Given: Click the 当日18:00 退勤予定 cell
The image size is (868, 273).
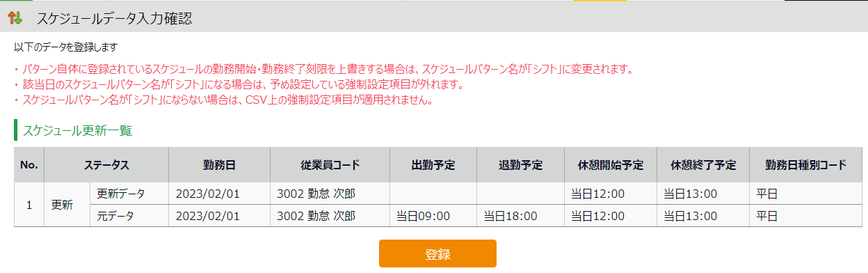Looking at the screenshot, I should click(x=511, y=216).
